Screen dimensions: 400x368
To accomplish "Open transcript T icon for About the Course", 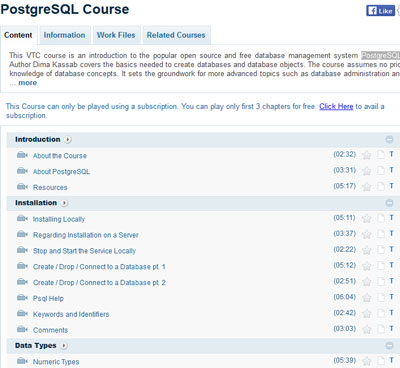I will [x=391, y=154].
